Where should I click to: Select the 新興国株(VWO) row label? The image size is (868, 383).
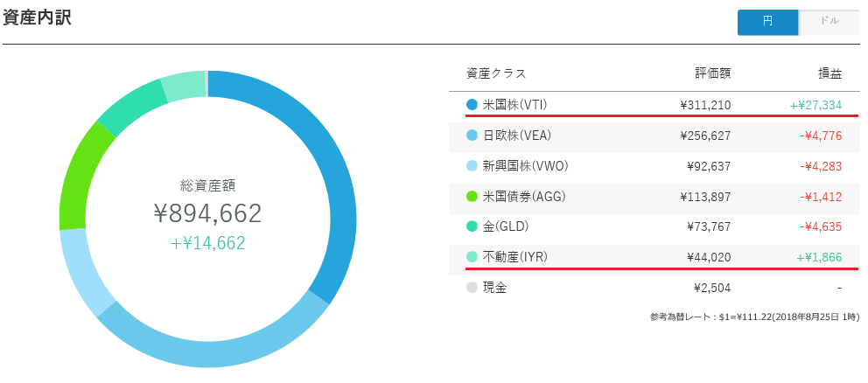[526, 166]
